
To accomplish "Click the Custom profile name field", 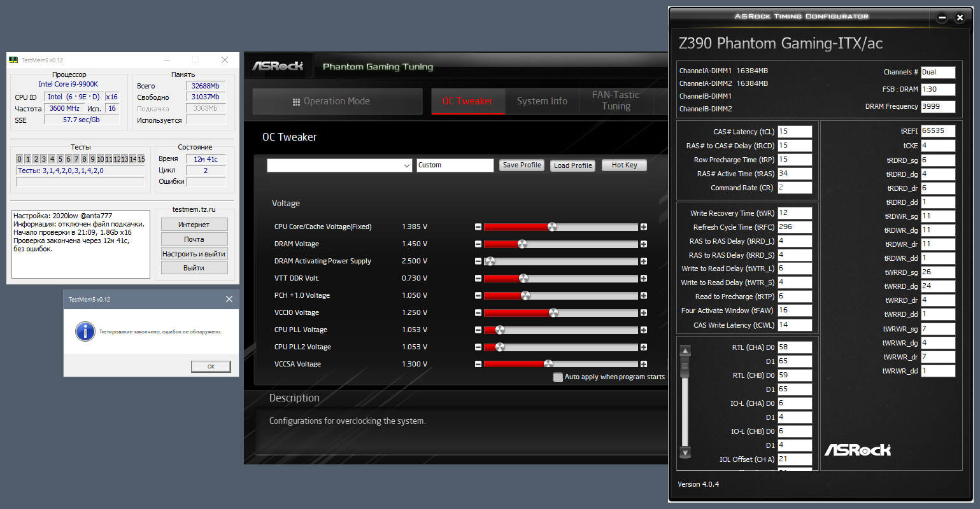I will (x=455, y=165).
